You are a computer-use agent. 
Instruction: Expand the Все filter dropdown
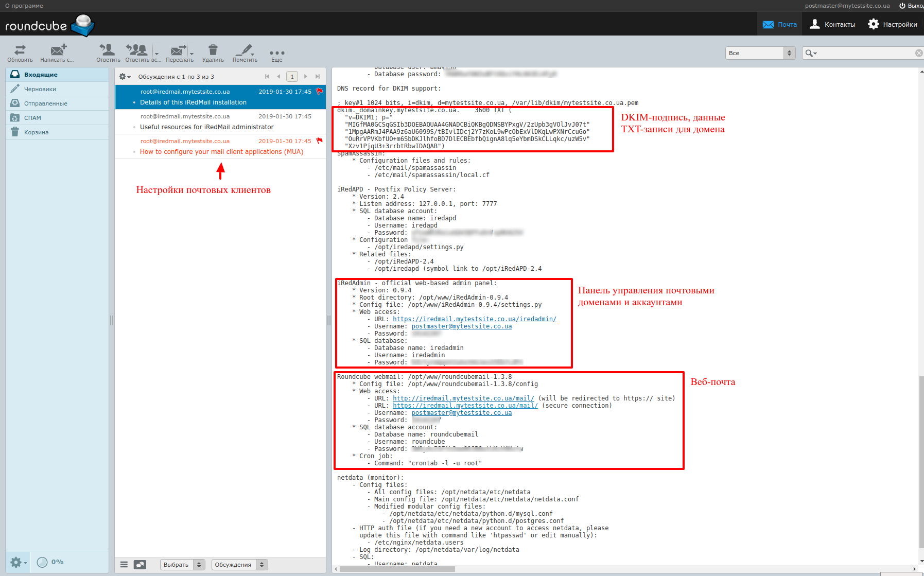[760, 53]
